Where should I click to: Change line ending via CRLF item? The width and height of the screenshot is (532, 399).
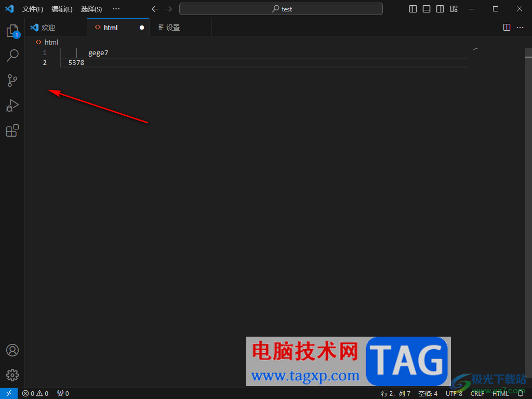477,394
